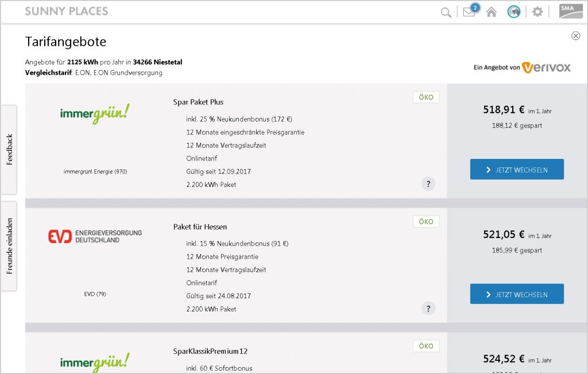Select the SparKlassikPremium12 tariff name
This screenshot has width=588, height=374.
click(210, 351)
